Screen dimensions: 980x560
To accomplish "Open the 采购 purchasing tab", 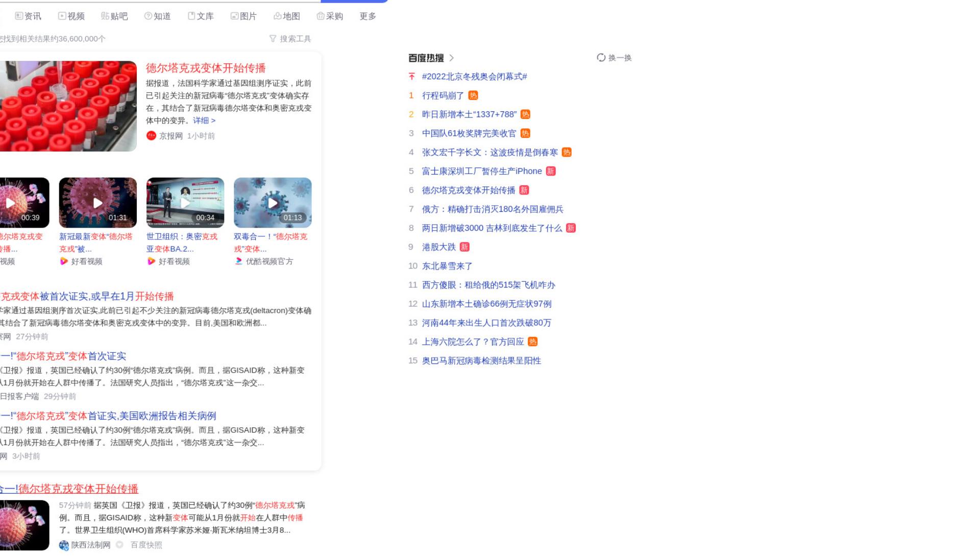I will [330, 16].
